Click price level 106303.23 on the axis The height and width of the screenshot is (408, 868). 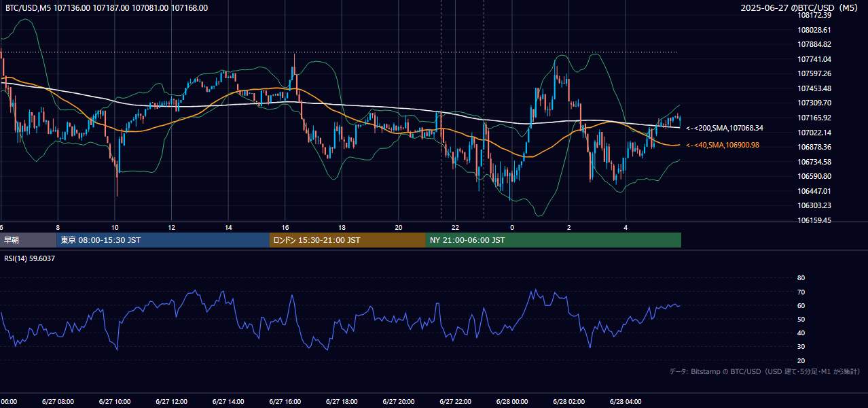(x=814, y=205)
